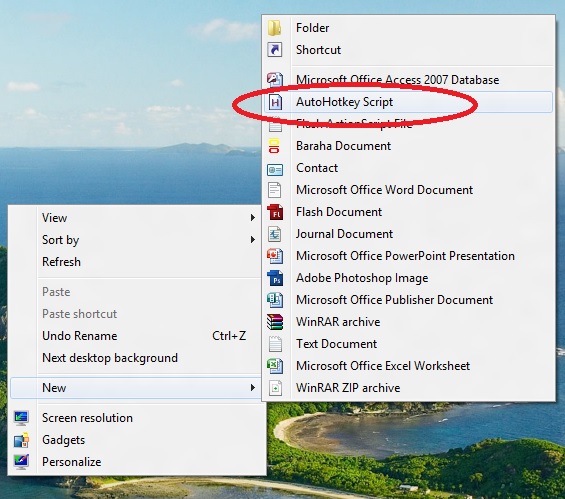
Task: Click the Gadgets icon
Action: [21, 440]
